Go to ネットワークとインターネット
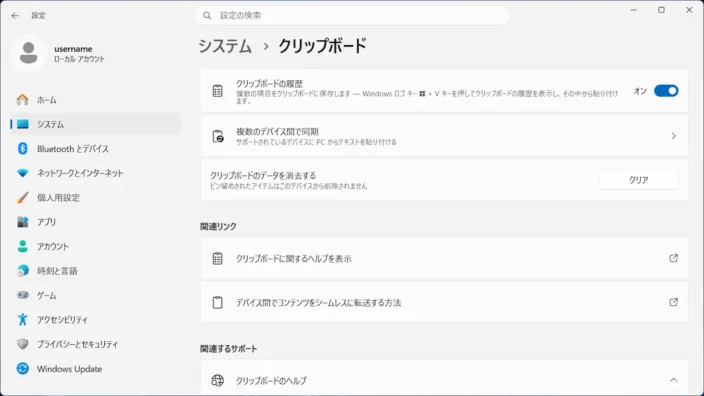Viewport: 704px width, 396px height. coord(95,173)
